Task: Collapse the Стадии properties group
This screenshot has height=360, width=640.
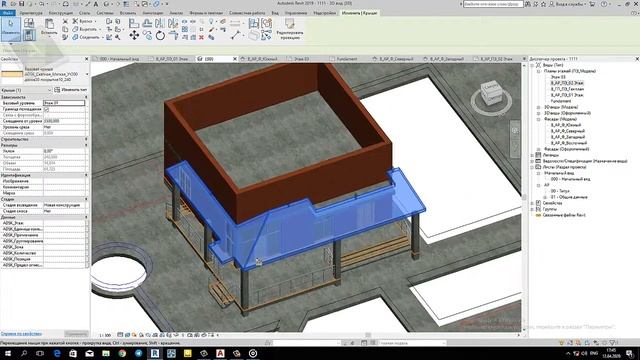Action: coord(86,199)
